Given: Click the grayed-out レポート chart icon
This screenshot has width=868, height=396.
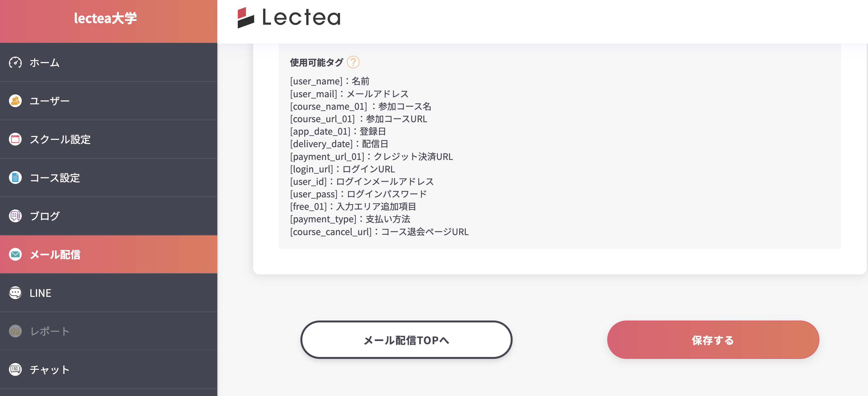Looking at the screenshot, I should (15, 331).
